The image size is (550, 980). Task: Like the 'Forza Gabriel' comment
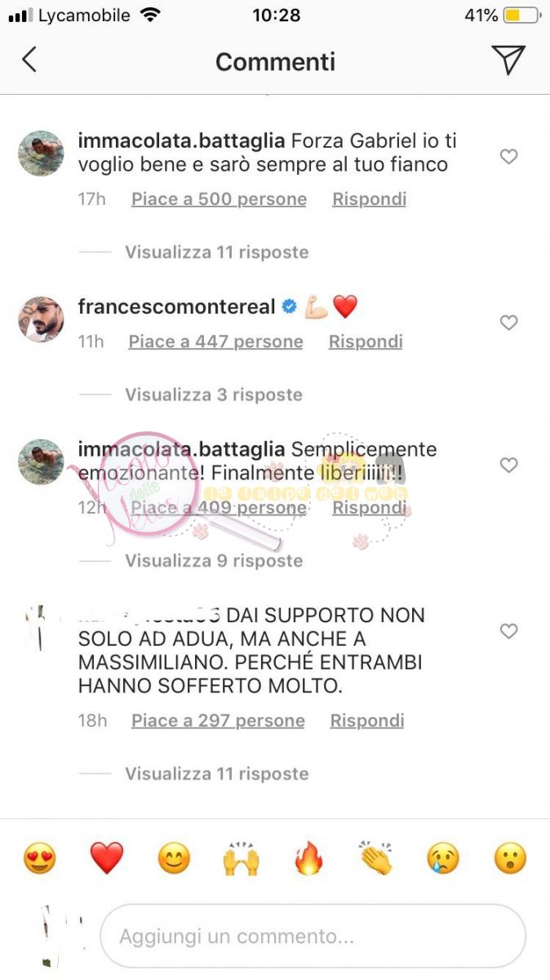[508, 156]
